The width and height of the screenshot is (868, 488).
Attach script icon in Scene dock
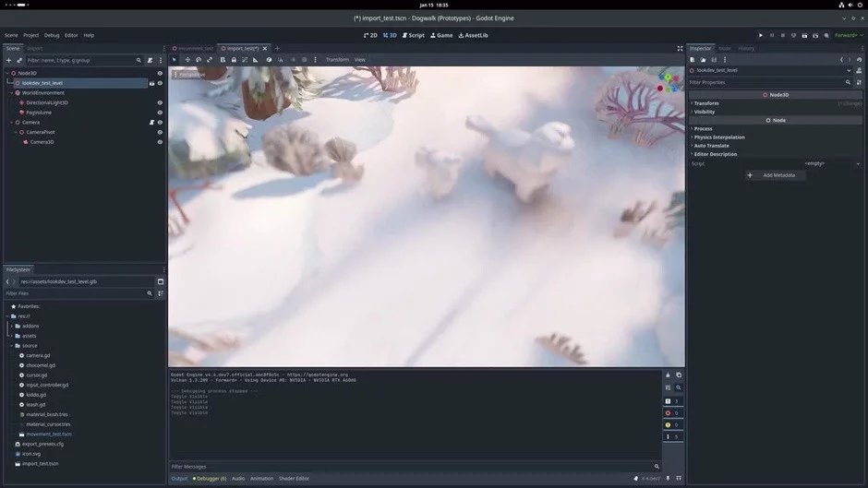[x=150, y=60]
